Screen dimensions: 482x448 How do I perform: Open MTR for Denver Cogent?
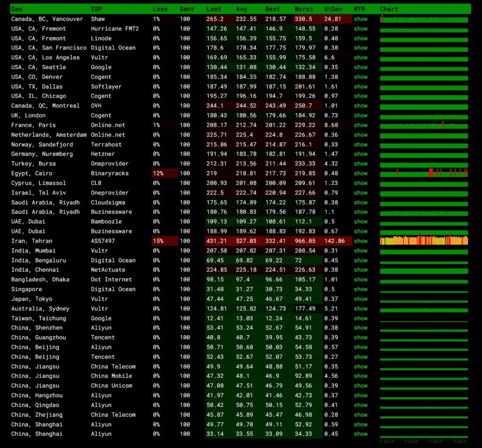coord(361,77)
